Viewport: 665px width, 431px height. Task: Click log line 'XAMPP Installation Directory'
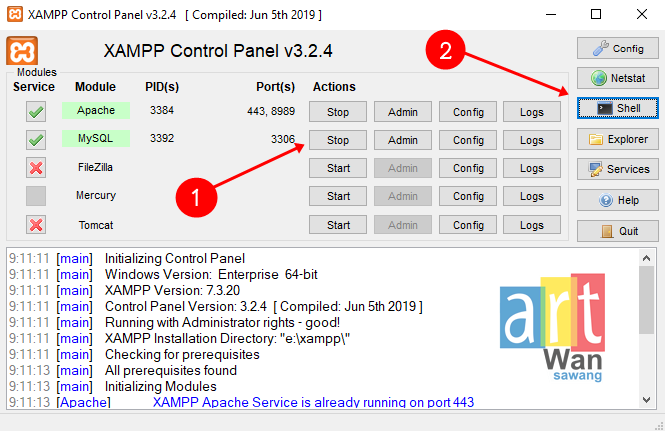(x=227, y=339)
